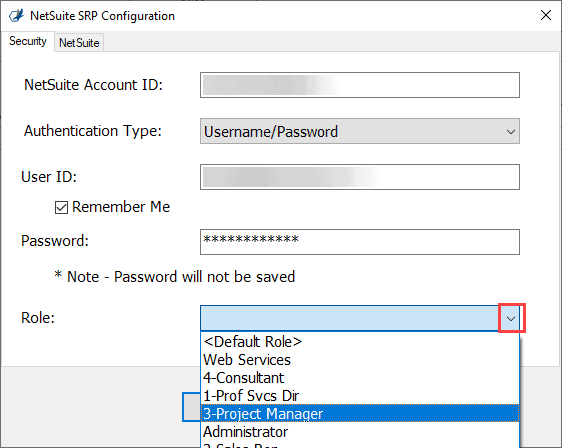This screenshot has height=448, width=562.
Task: Select 3-Project Manager role option
Action: coord(359,414)
